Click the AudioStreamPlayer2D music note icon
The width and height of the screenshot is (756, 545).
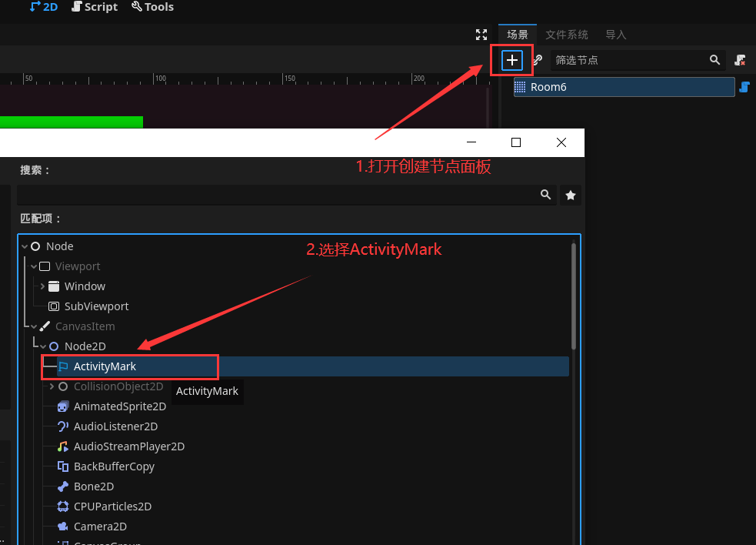(63, 446)
